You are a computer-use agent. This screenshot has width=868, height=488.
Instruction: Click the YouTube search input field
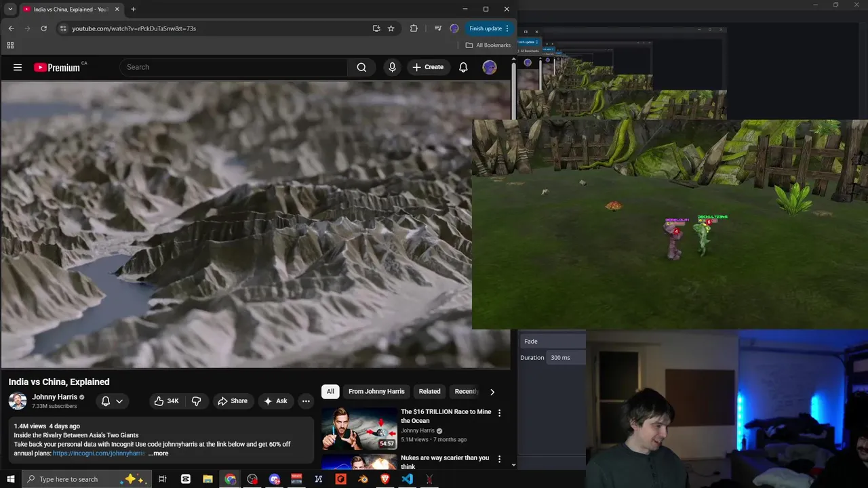(x=234, y=67)
